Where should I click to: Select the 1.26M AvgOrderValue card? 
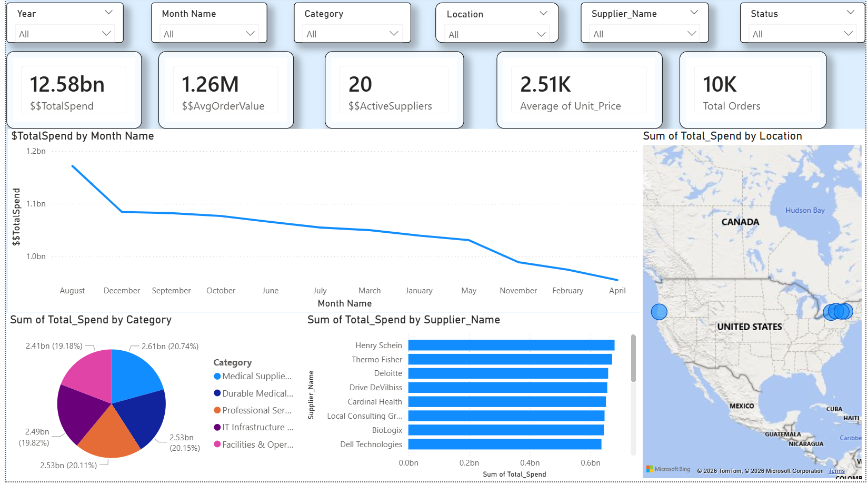[226, 90]
